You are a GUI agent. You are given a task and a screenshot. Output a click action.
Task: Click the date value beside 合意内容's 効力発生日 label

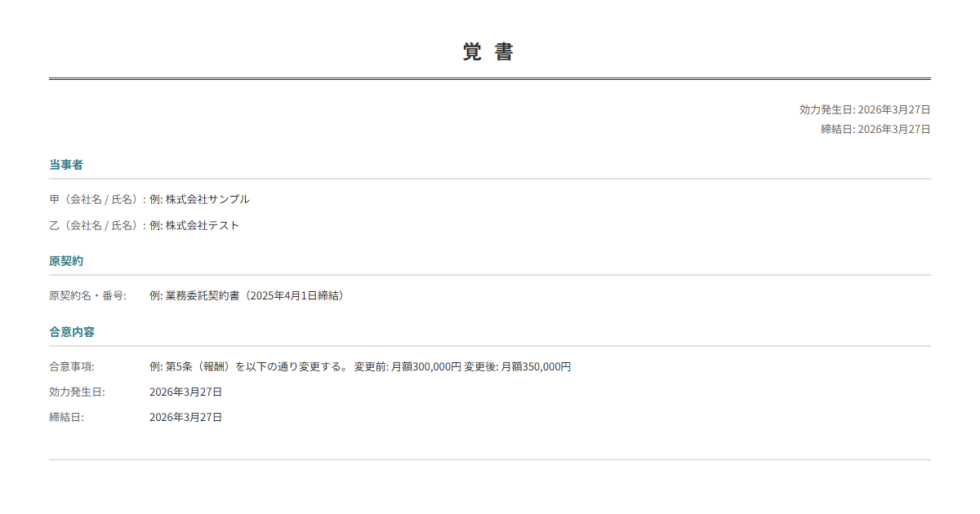tap(185, 392)
